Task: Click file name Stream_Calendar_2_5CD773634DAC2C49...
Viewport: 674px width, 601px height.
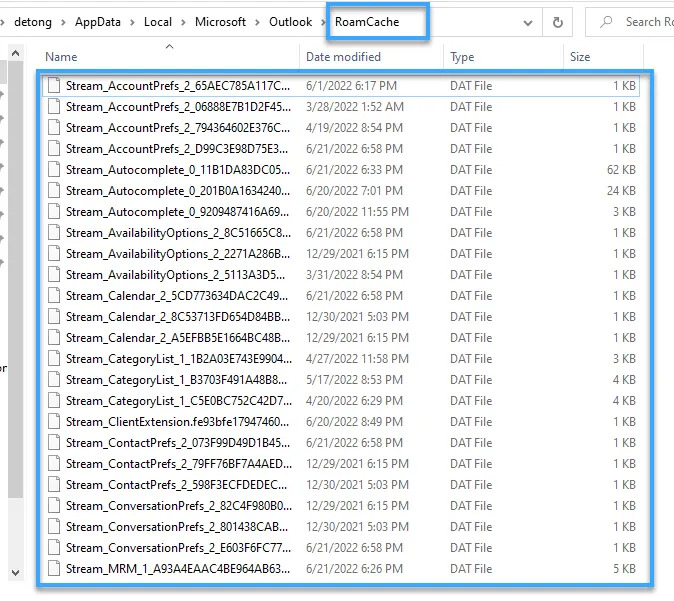Action: 177,296
